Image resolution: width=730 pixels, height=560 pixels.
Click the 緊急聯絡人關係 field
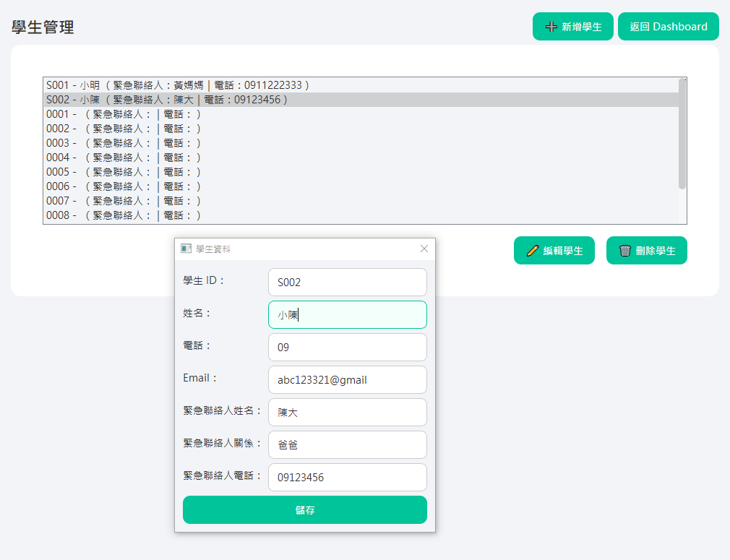pyautogui.click(x=347, y=444)
